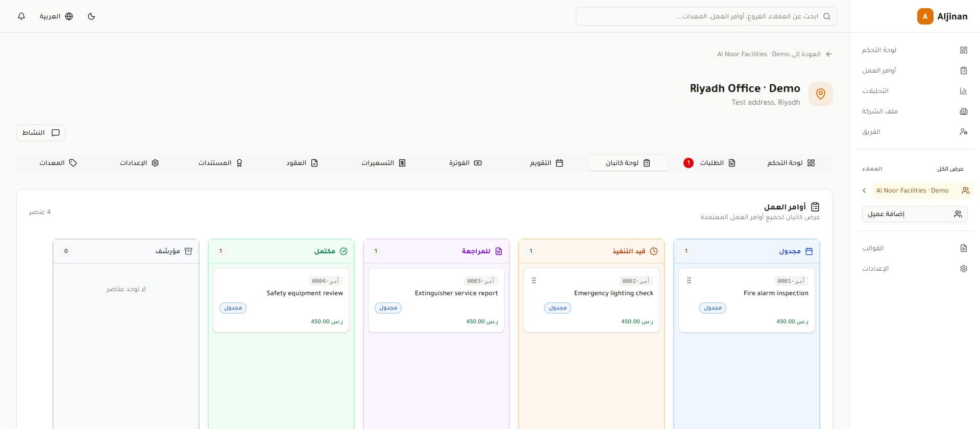Switch to التسعيرات tab
Screen dimensions: 980x429
pyautogui.click(x=383, y=163)
